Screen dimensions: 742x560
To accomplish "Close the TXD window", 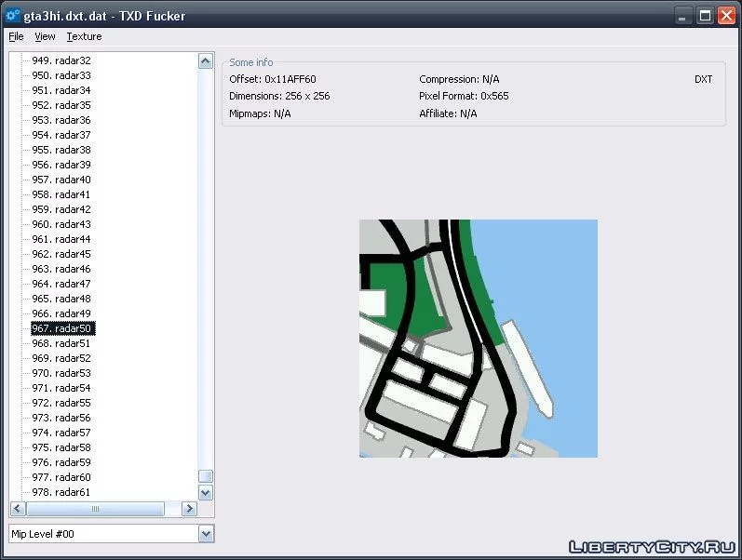I will (x=726, y=16).
